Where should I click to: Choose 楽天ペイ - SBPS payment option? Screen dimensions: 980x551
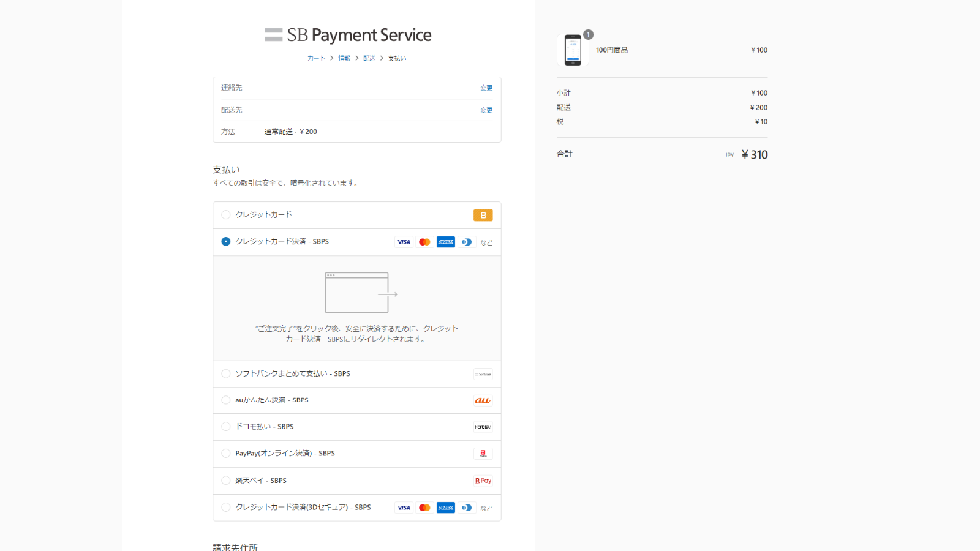pos(226,481)
